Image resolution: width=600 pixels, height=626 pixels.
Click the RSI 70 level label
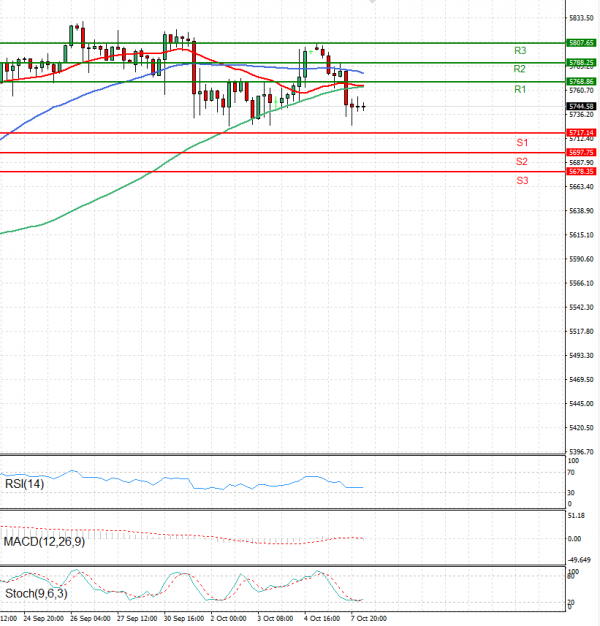(571, 473)
